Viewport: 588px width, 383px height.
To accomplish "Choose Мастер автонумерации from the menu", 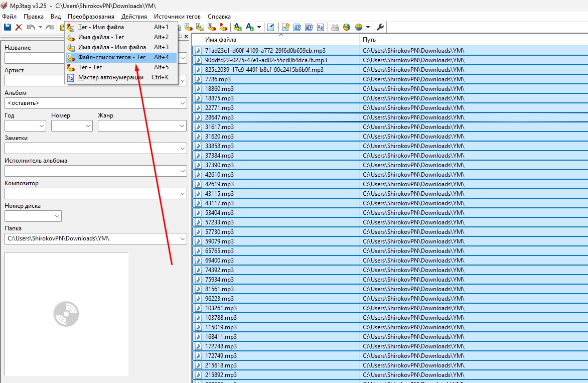I will pos(110,77).
